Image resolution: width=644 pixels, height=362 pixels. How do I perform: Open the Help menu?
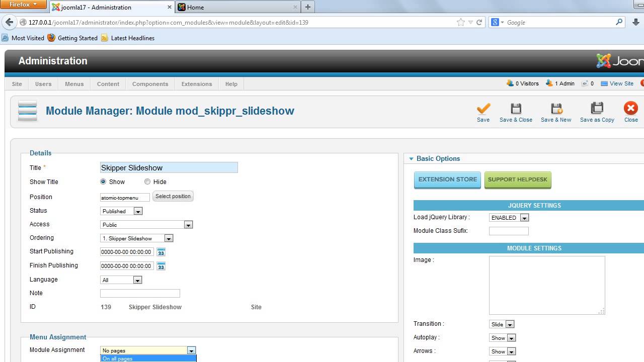[x=231, y=84]
